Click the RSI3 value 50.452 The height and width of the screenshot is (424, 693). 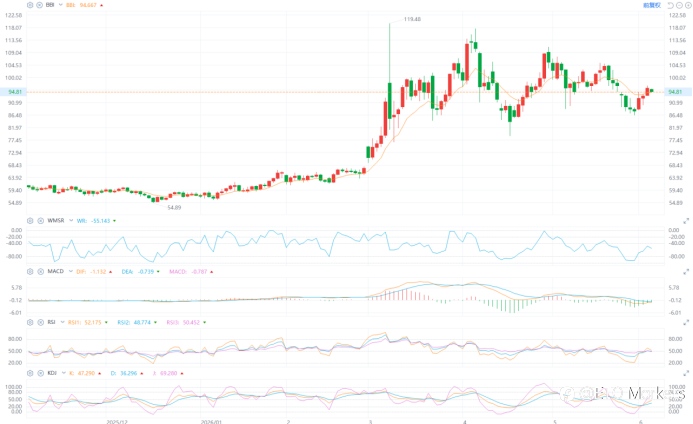[x=191, y=322]
